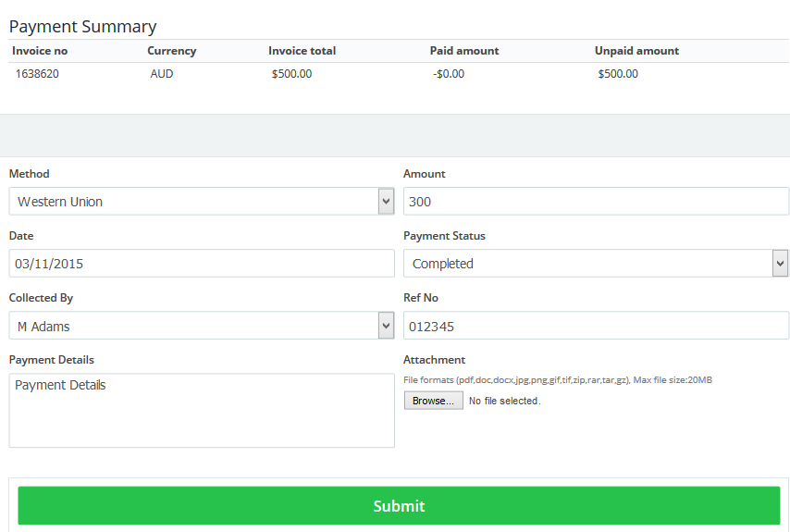Click the Unpaid amount column header
Screen dimensions: 790x532
(636, 51)
